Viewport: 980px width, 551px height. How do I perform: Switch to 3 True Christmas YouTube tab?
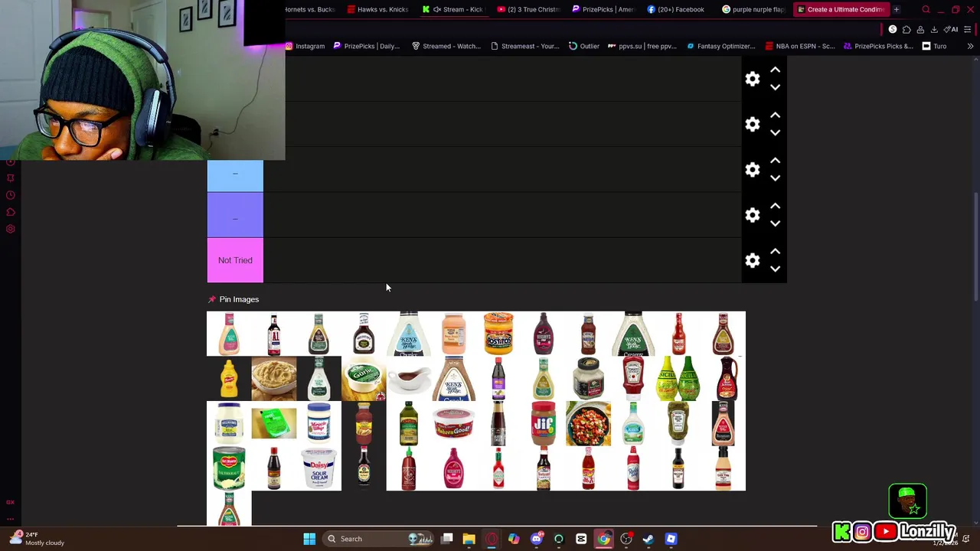[x=529, y=9]
